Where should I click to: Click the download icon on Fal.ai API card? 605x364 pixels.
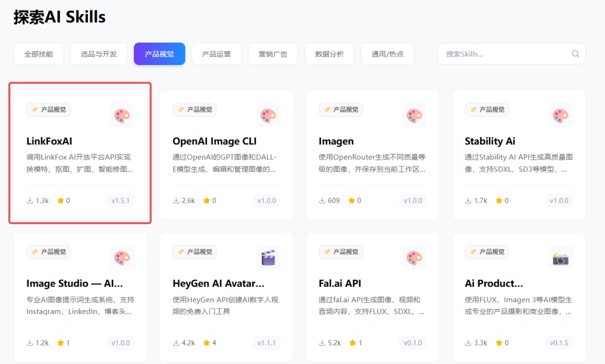[x=322, y=343]
